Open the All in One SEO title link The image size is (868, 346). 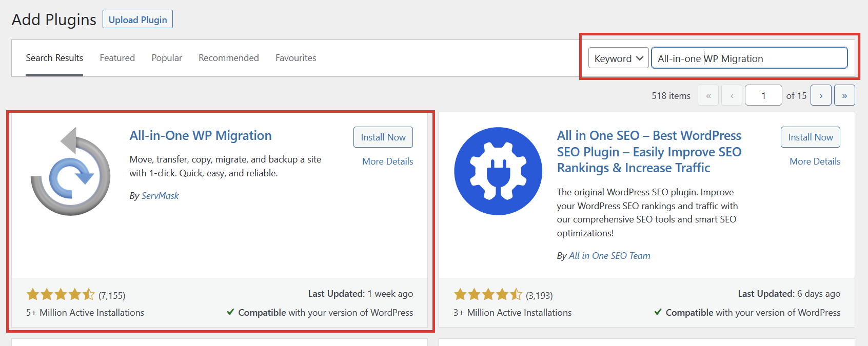click(649, 152)
